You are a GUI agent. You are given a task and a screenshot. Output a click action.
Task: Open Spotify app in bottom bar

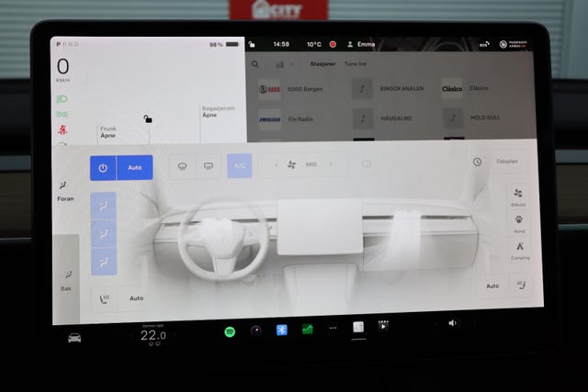[230, 331]
